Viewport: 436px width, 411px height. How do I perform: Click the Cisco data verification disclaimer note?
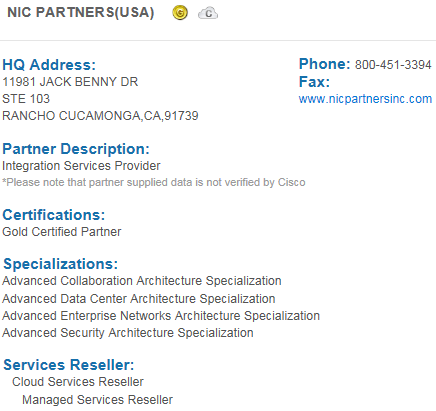tap(154, 182)
